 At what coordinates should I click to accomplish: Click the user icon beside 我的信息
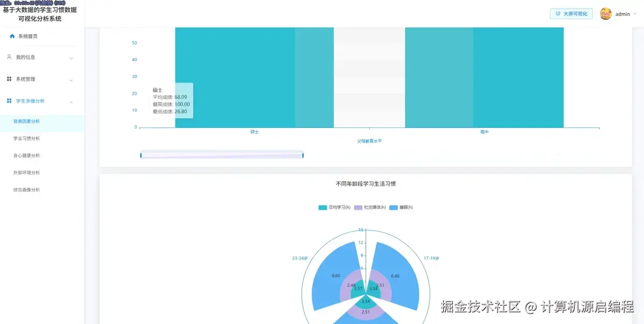click(x=9, y=56)
